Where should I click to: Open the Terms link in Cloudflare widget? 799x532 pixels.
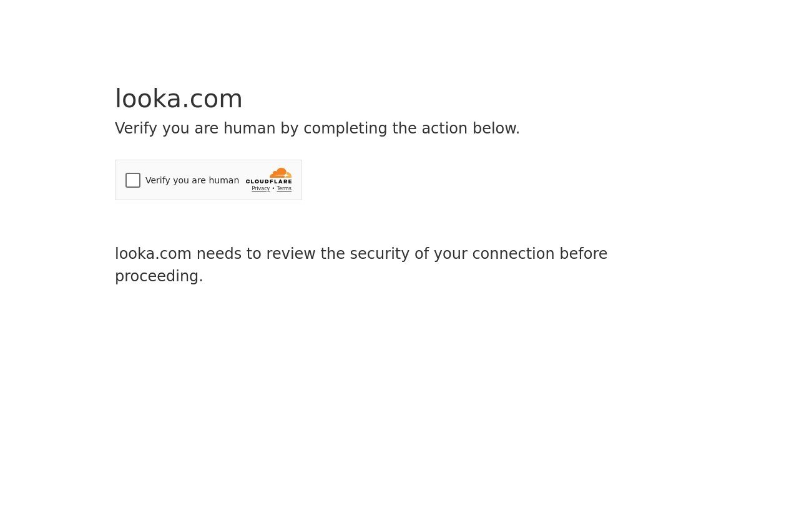284,188
